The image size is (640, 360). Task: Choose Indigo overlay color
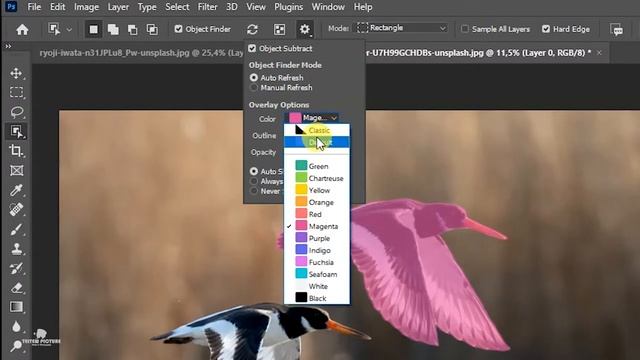tap(317, 250)
